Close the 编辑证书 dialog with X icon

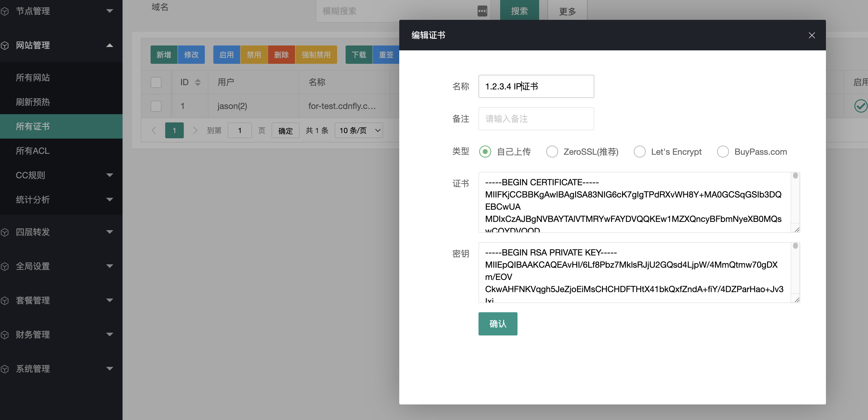pyautogui.click(x=811, y=35)
